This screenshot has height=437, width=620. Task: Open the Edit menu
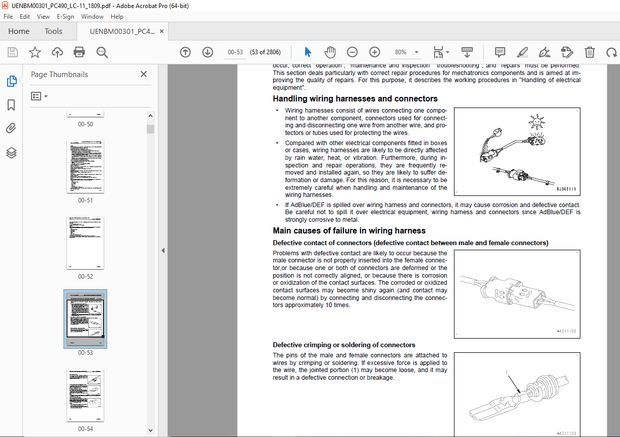click(25, 17)
